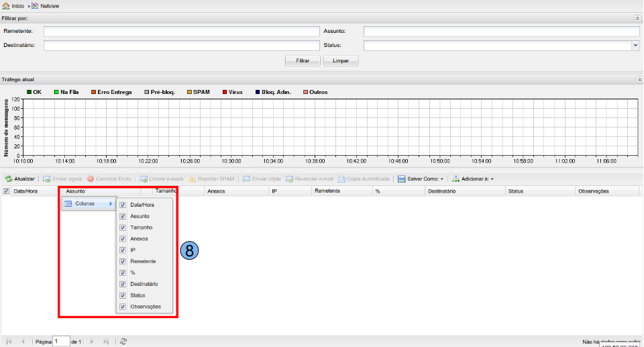Click the pagination refresh icon
644x347 pixels.
click(123, 342)
